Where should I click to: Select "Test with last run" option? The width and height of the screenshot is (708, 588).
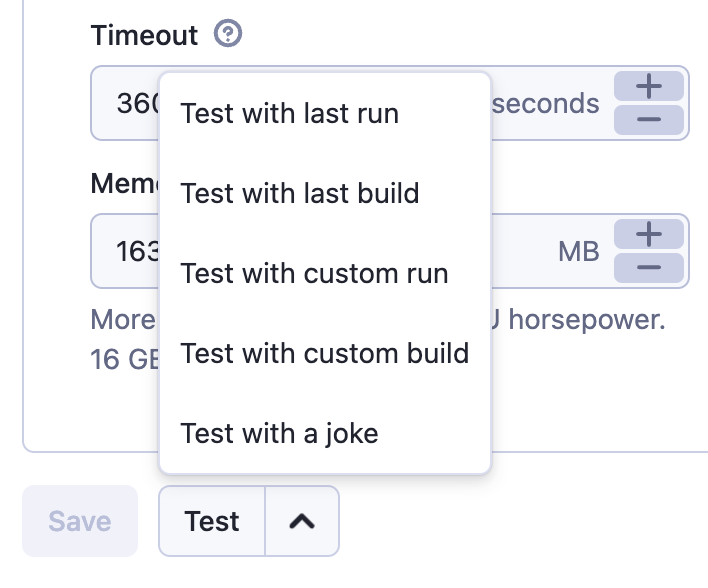[290, 114]
